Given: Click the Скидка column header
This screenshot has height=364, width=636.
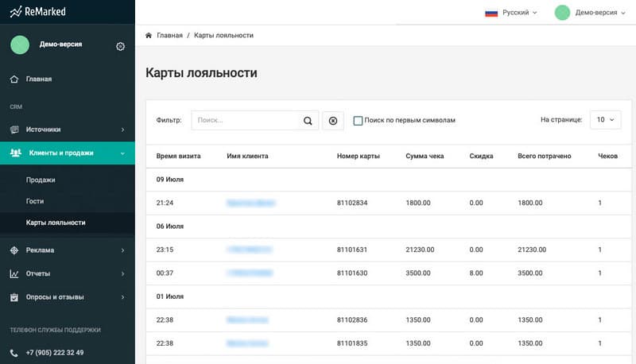Looking at the screenshot, I should tap(482, 156).
